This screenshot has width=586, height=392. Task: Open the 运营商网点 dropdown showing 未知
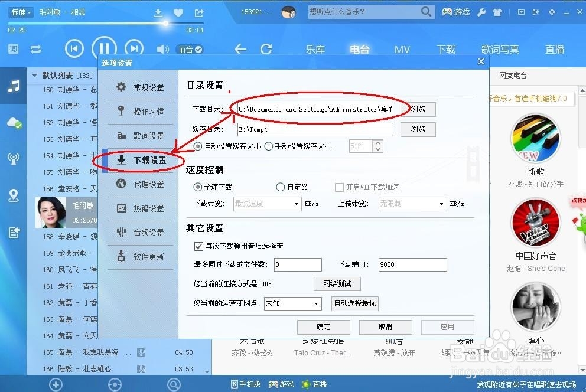pyautogui.click(x=292, y=303)
